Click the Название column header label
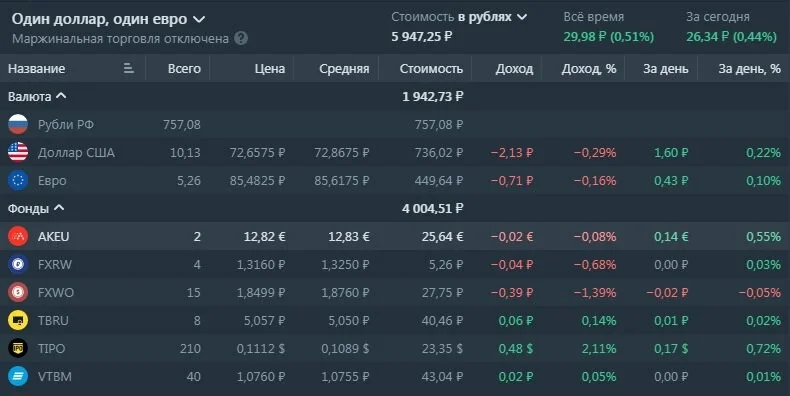 pyautogui.click(x=36, y=69)
